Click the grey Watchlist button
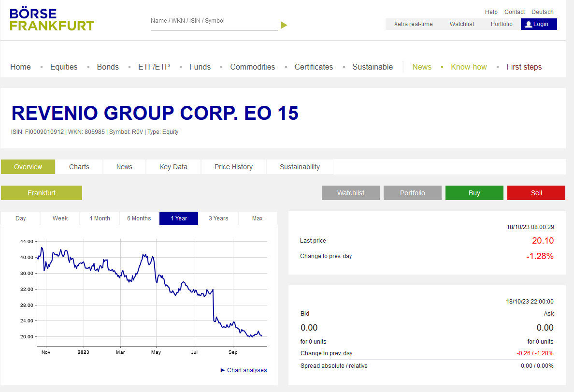This screenshot has width=574, height=392. point(351,193)
